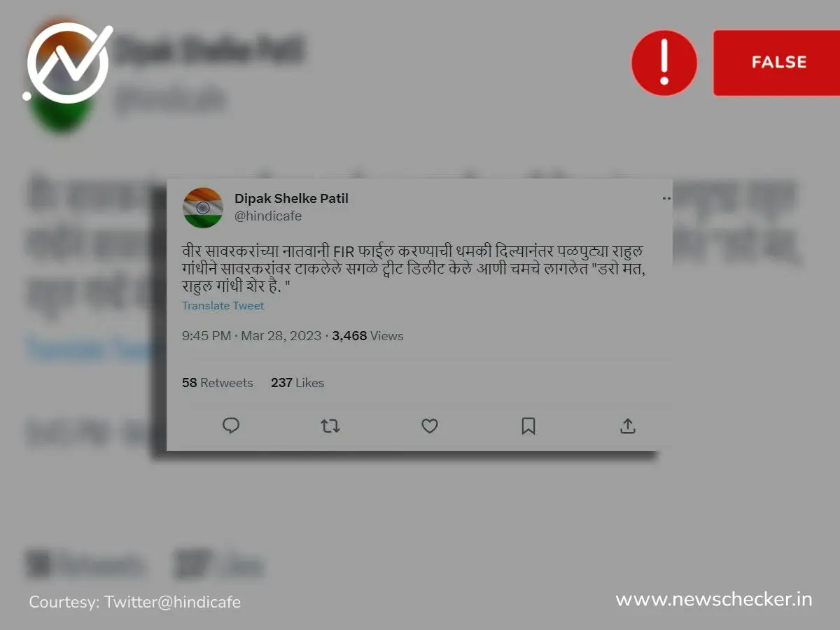Screen dimensions: 840x630
Task: Click the 3,468 Views count
Action: pyautogui.click(x=367, y=336)
